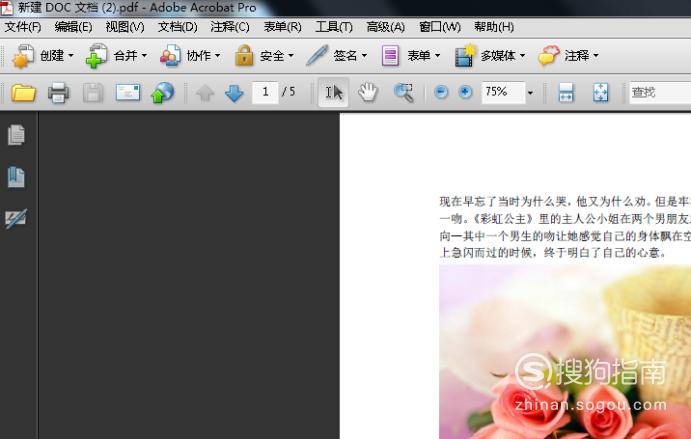Click the fit one full page icon
This screenshot has height=439, width=691.
pyautogui.click(x=601, y=93)
